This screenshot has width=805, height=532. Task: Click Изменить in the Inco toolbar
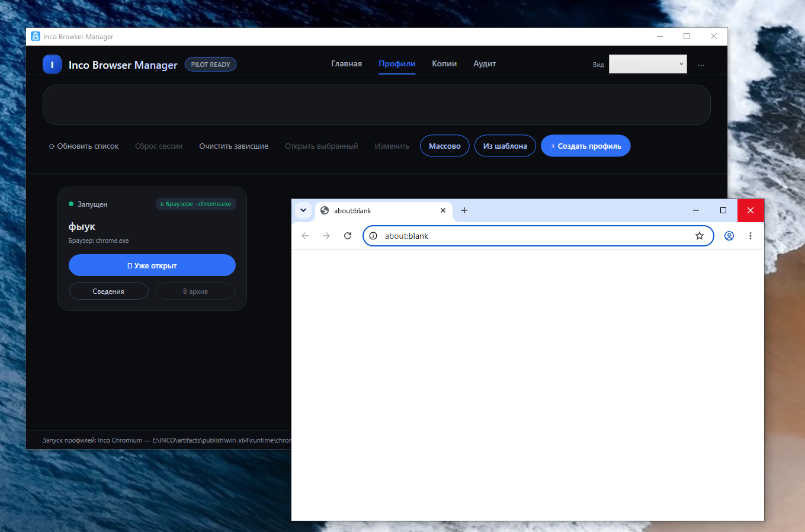point(392,146)
